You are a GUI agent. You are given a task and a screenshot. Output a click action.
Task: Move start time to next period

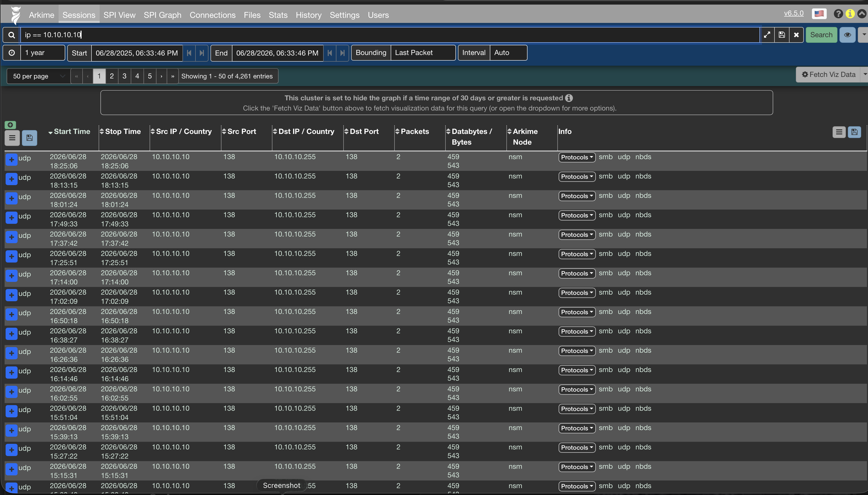(x=202, y=53)
